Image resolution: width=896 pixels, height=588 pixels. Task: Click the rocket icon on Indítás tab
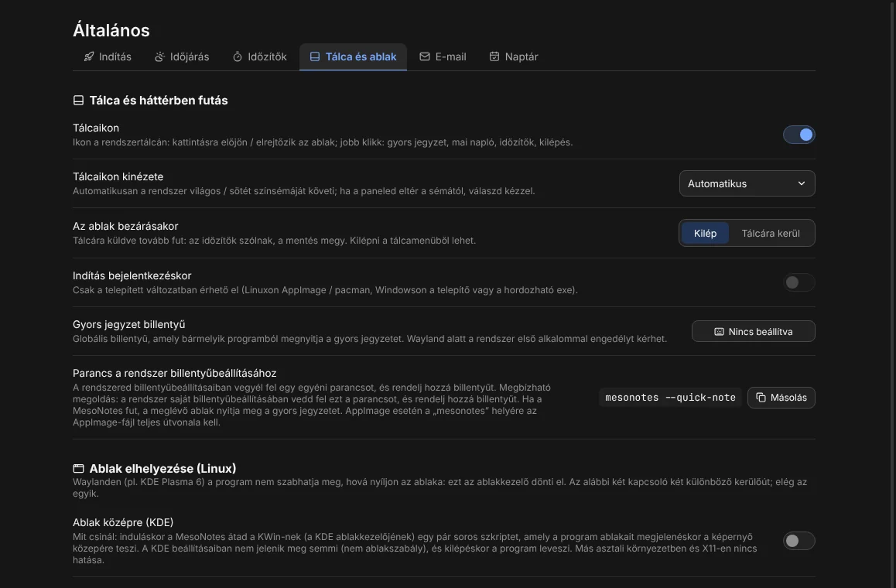(88, 56)
